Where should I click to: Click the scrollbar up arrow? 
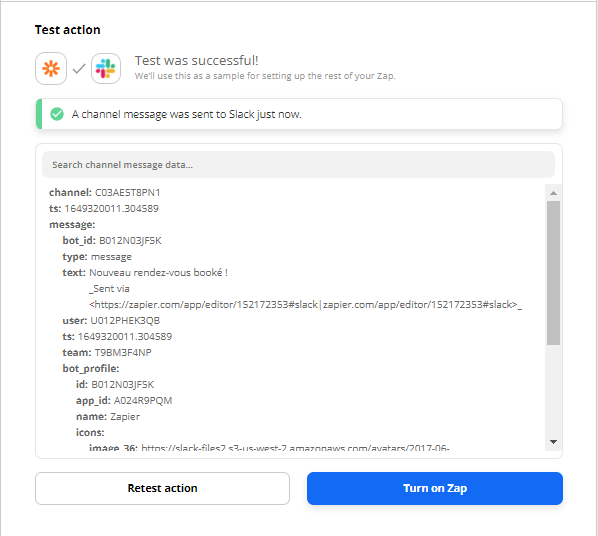553,193
